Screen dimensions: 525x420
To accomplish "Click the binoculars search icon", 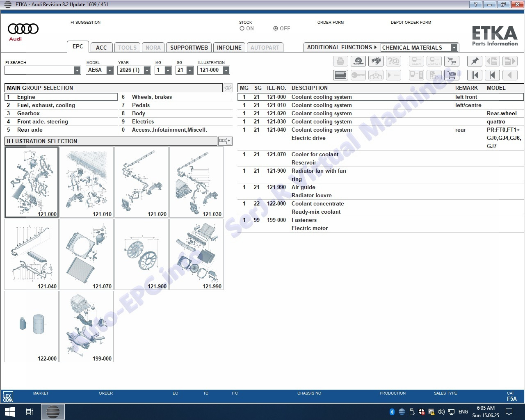I will click(x=376, y=61).
